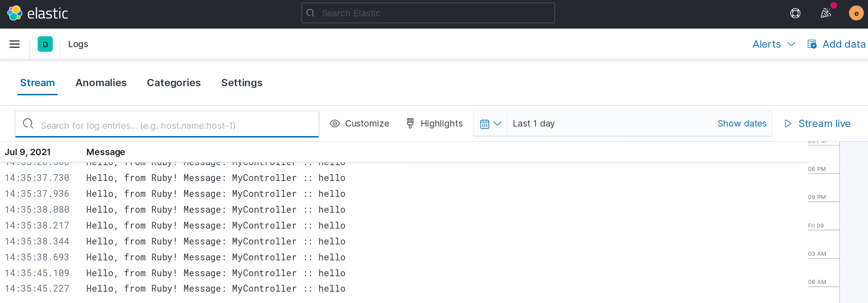Click the magnifier icon in log search
Viewport: 868px width, 303px height.
28,123
